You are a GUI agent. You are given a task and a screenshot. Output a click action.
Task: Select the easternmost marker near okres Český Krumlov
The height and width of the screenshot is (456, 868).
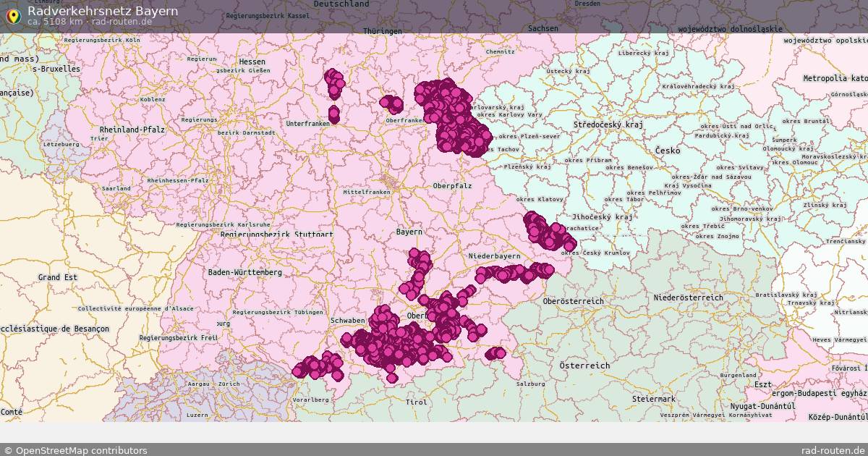click(x=571, y=246)
